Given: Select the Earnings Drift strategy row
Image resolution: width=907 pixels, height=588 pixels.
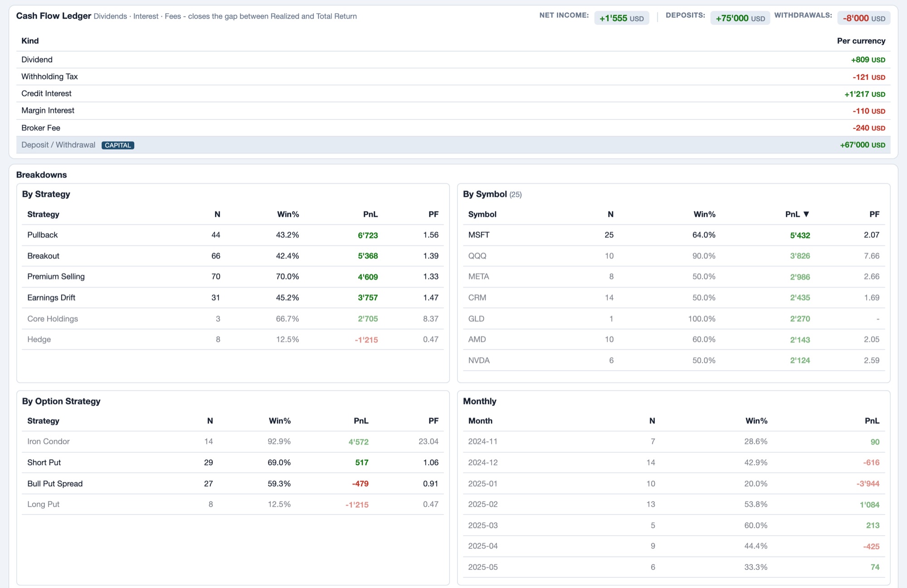Looking at the screenshot, I should (x=233, y=298).
